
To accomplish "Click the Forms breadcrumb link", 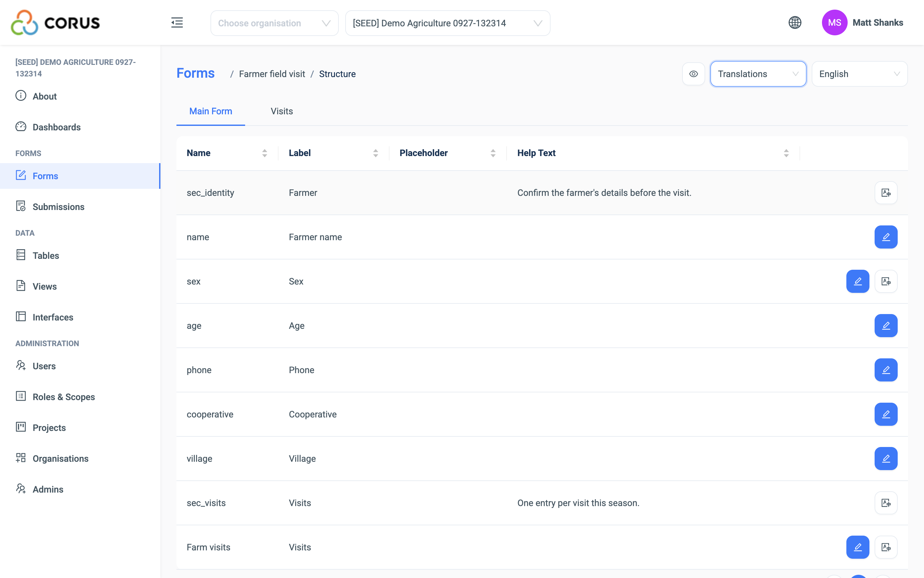I will pos(195,74).
